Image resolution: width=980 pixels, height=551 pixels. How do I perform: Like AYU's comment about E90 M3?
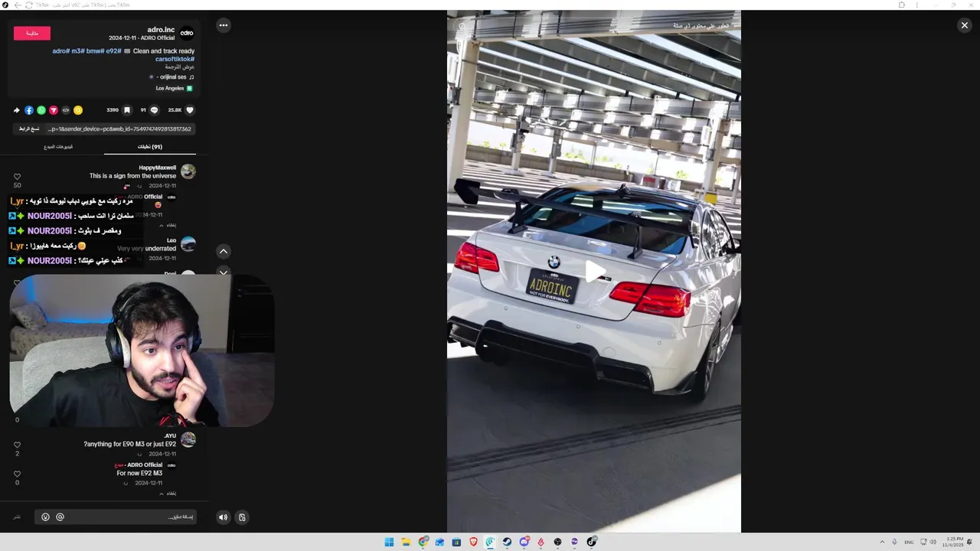pos(17,445)
